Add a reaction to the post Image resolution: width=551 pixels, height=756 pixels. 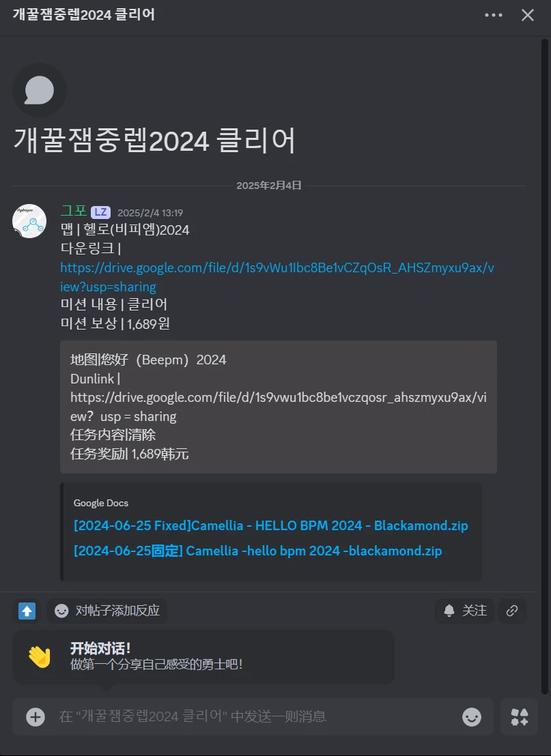(x=107, y=611)
